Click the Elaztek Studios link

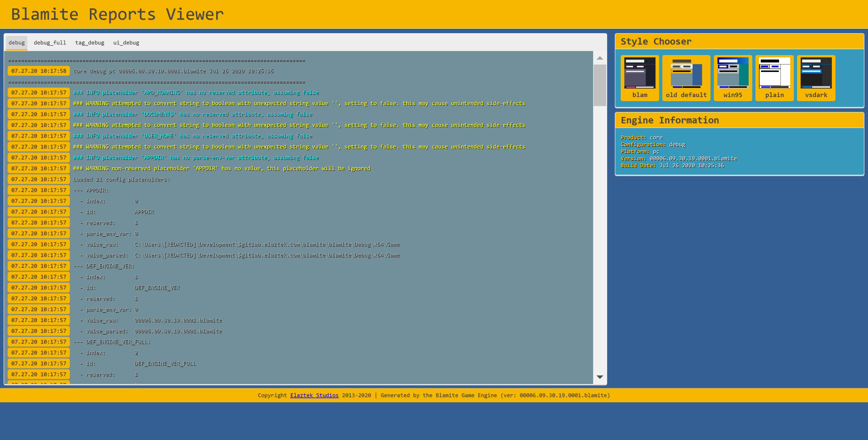(314, 395)
